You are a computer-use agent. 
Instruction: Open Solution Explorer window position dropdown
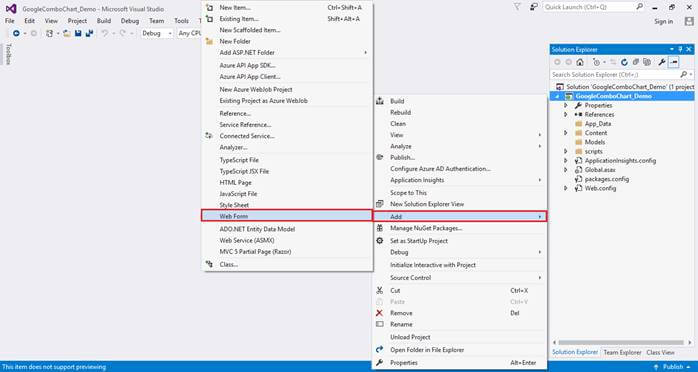pyautogui.click(x=672, y=49)
